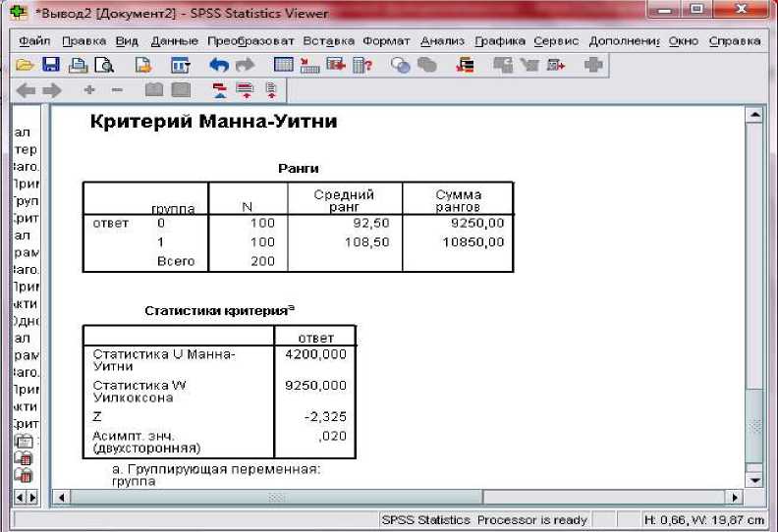Open the Variables info icon with question mark
Image resolution: width=778 pixels, height=532 pixels.
point(362,65)
